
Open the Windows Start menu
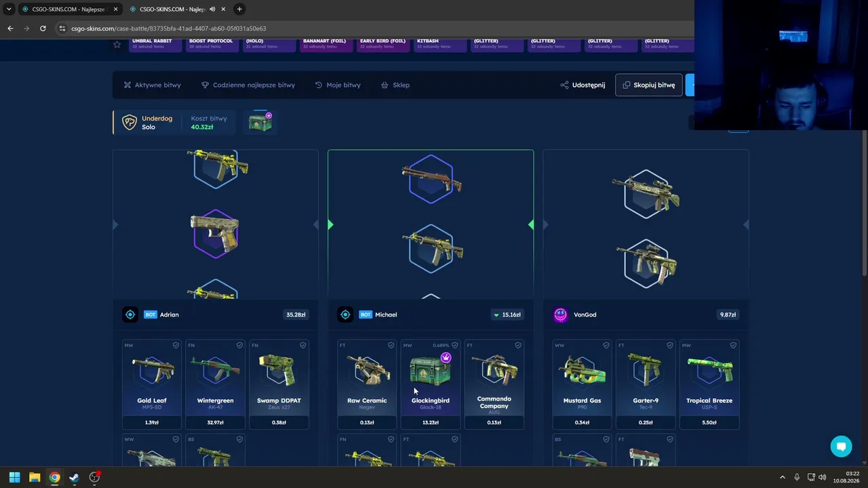14,477
